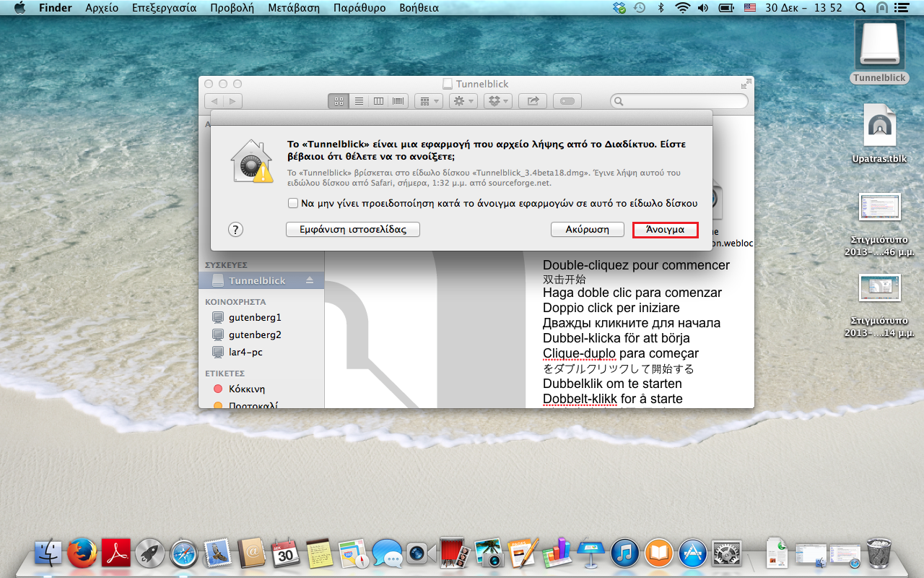Open the Trash in the Dock
The height and width of the screenshot is (578, 924).
tap(879, 553)
